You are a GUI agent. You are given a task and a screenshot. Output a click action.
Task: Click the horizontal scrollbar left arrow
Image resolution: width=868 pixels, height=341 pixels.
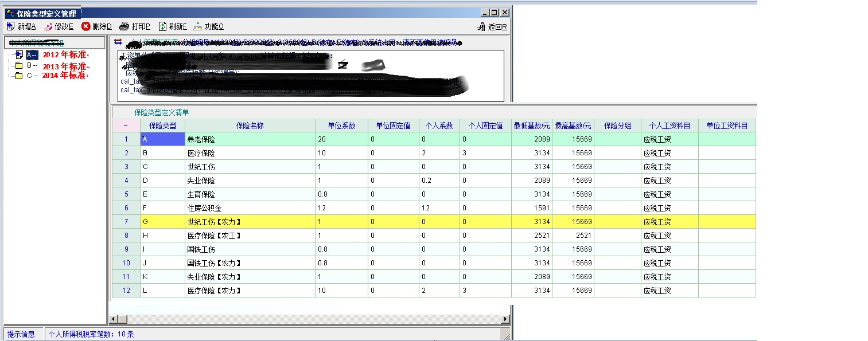tap(113, 319)
